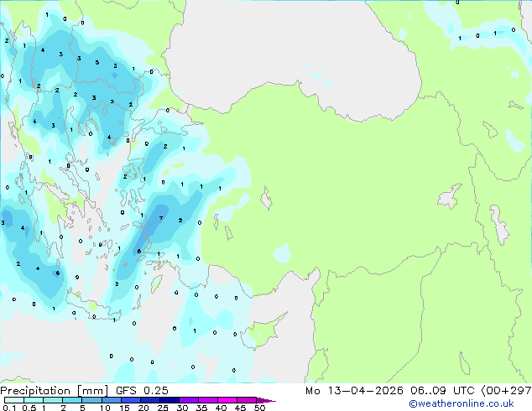532x411 pixels.
Task: Click the forecast offset '(00+297' text
Action: coord(506,391)
